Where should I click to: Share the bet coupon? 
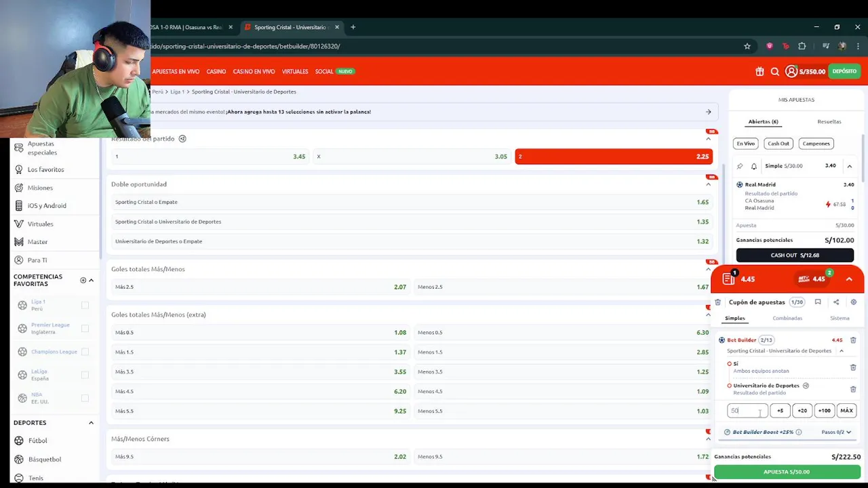click(836, 302)
